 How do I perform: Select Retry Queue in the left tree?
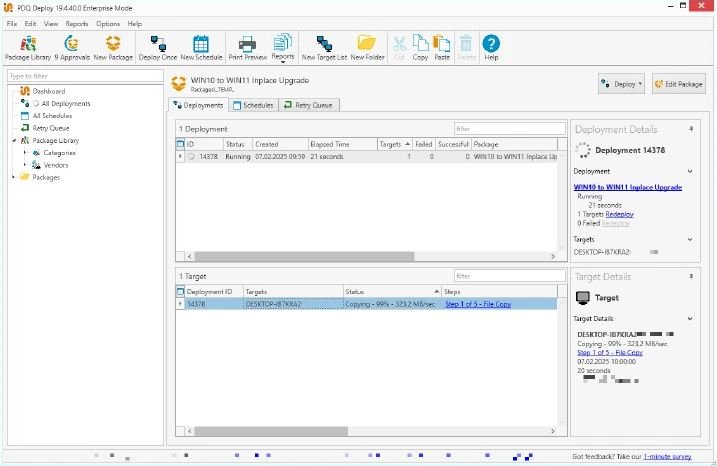[x=51, y=128]
